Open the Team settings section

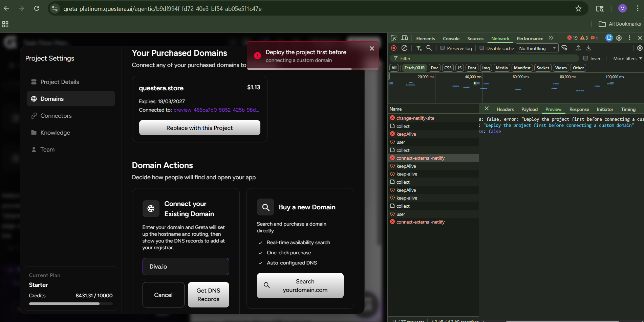click(71, 149)
